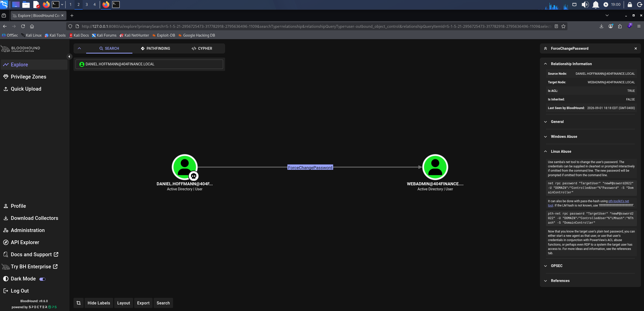Click the source node DANIEL.HOFFMANN value
Image resolution: width=644 pixels, height=311 pixels.
pos(605,74)
